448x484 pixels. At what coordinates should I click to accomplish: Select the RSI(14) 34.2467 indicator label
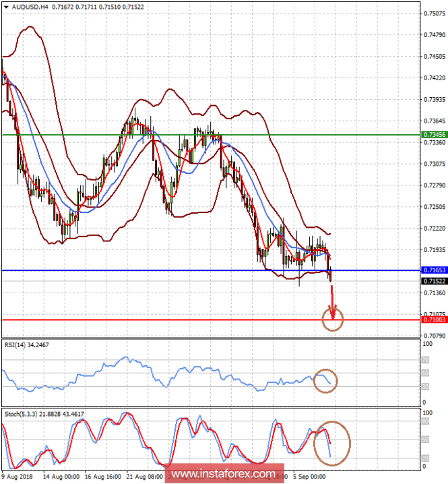pyautogui.click(x=26, y=344)
